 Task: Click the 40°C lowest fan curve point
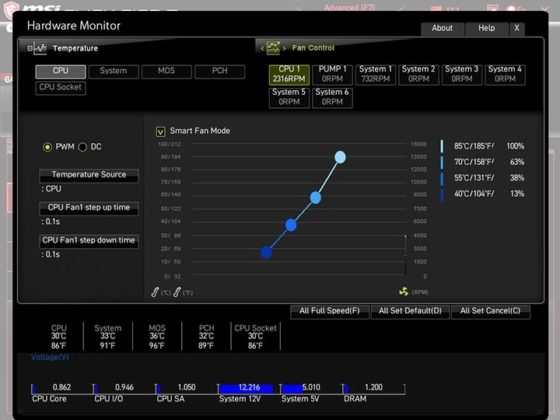pyautogui.click(x=266, y=252)
